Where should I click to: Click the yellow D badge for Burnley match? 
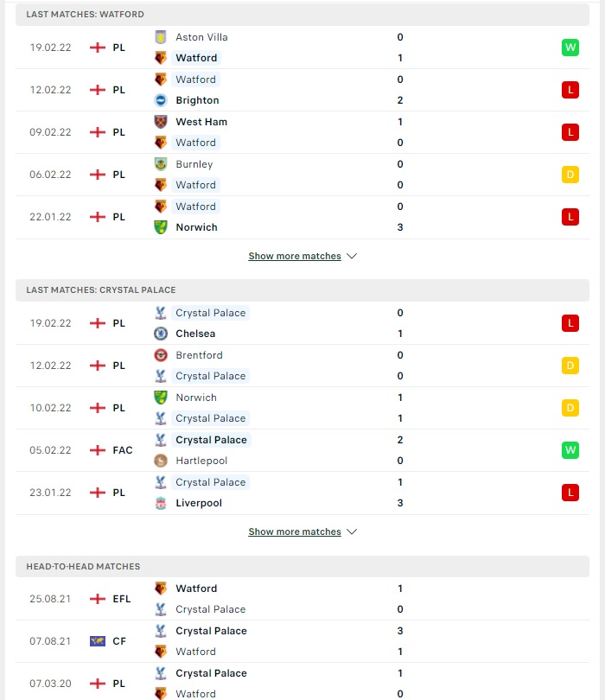tap(570, 175)
